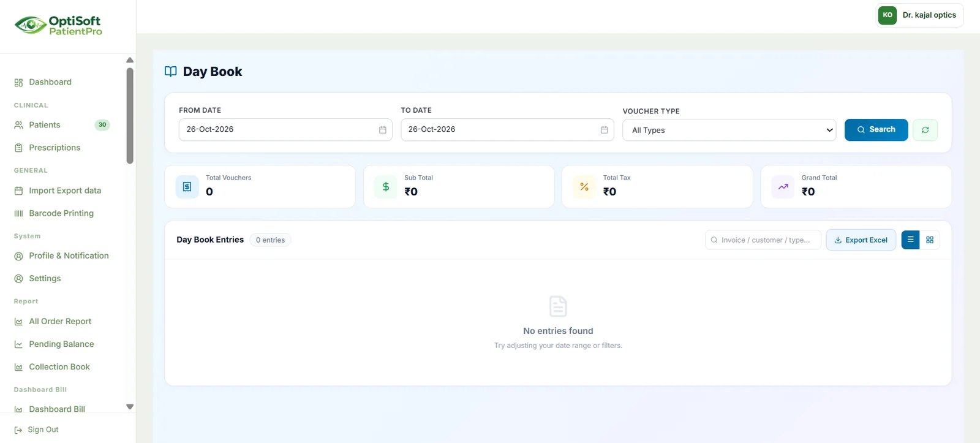Viewport: 980px width, 443px height.
Task: Click the Total Tax percent icon
Action: [x=584, y=187]
